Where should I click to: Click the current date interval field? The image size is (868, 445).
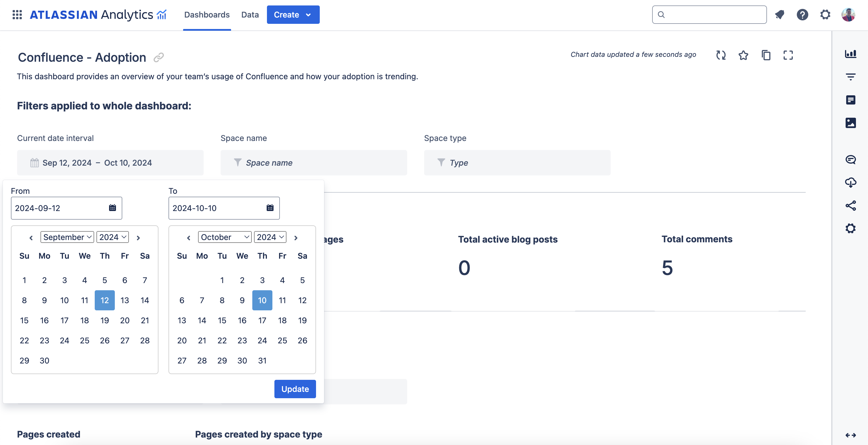tap(110, 163)
